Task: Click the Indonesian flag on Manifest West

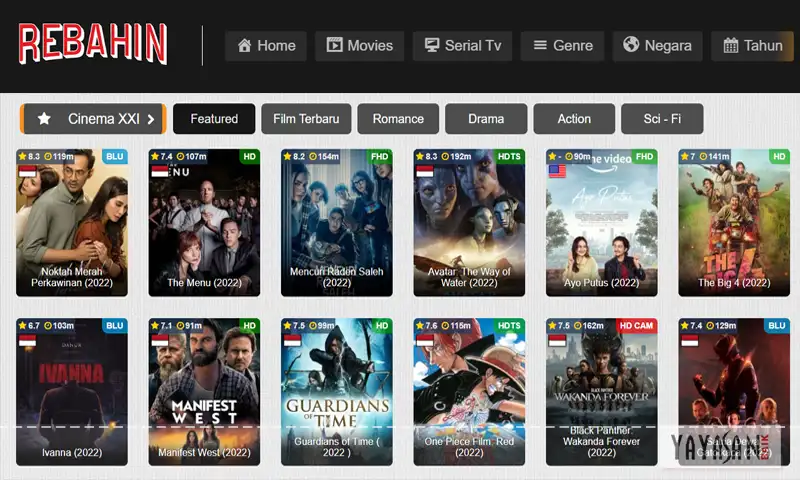Action: (160, 341)
